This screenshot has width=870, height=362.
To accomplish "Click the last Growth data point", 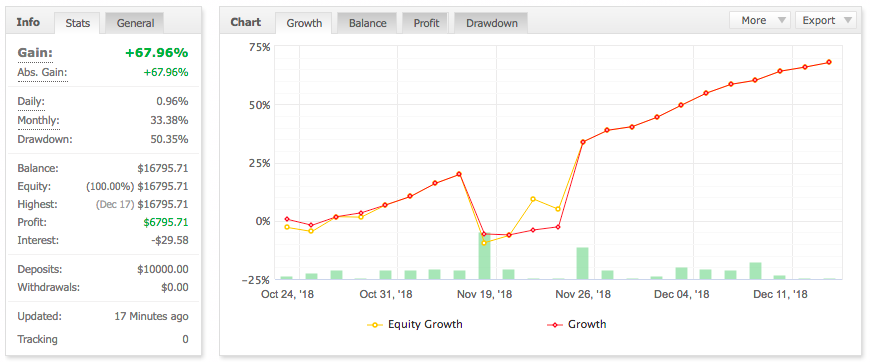I will [x=829, y=62].
